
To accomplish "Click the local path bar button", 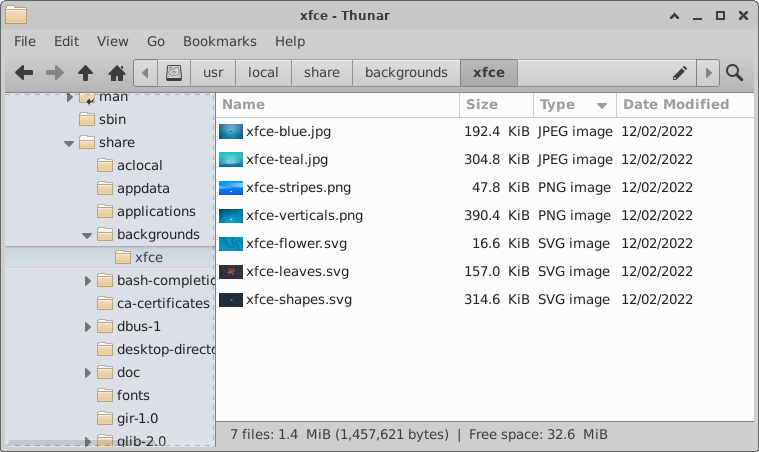I will click(263, 73).
